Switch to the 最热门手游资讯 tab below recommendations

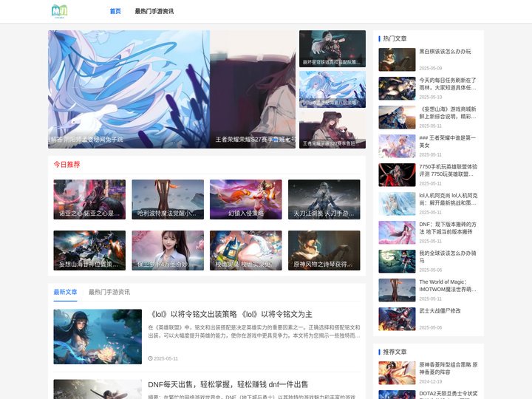(x=109, y=292)
